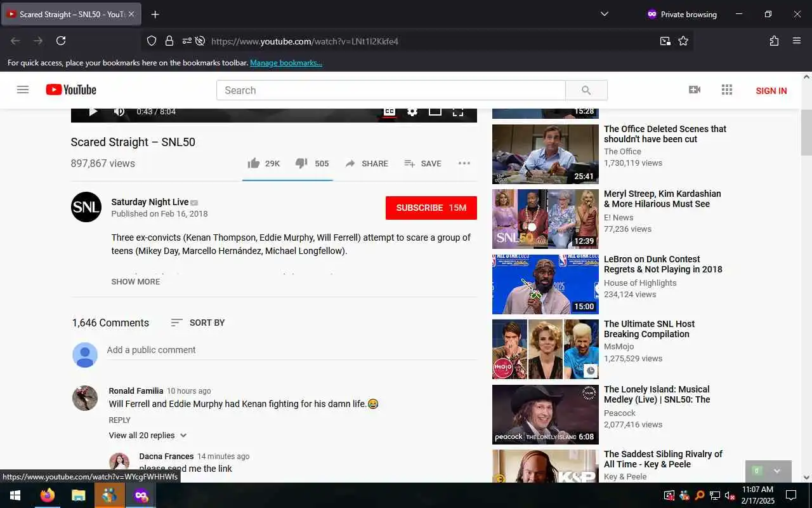Open Ultimate SNL Host Breaking Compilation
The image size is (812, 508).
pyautogui.click(x=649, y=329)
